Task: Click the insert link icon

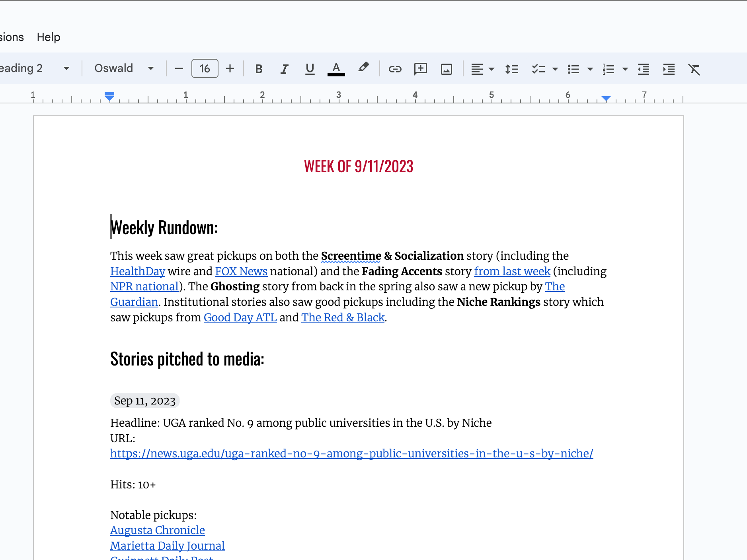Action: click(395, 69)
